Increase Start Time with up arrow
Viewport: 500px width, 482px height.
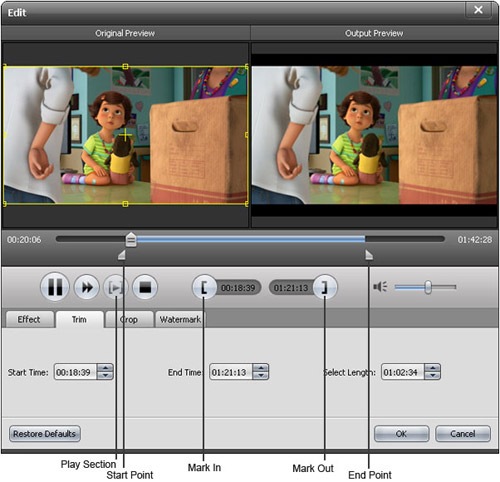[105, 368]
